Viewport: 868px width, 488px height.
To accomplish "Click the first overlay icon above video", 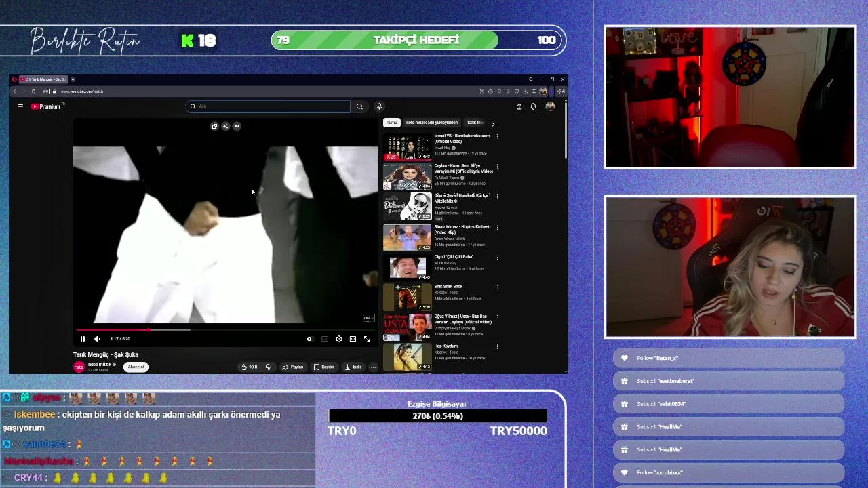I will tap(214, 126).
